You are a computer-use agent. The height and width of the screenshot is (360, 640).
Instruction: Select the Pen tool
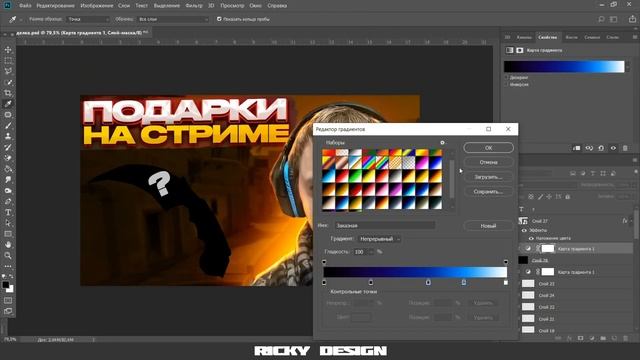pyautogui.click(x=8, y=202)
